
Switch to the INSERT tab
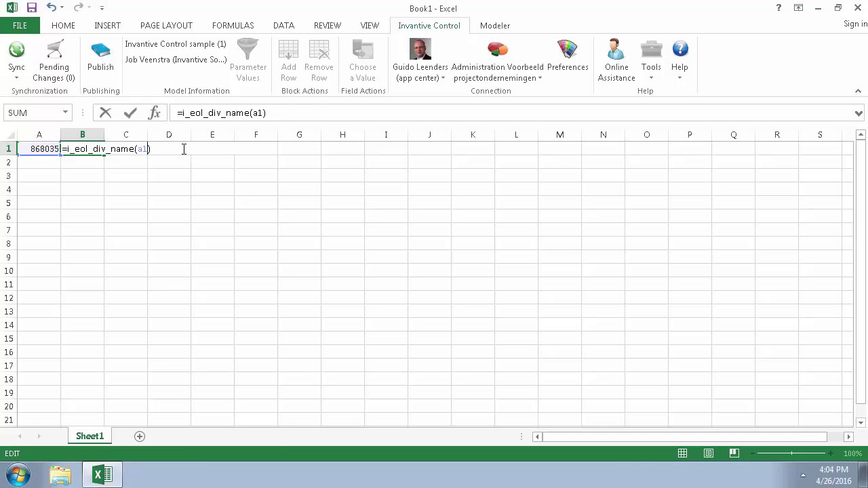107,25
